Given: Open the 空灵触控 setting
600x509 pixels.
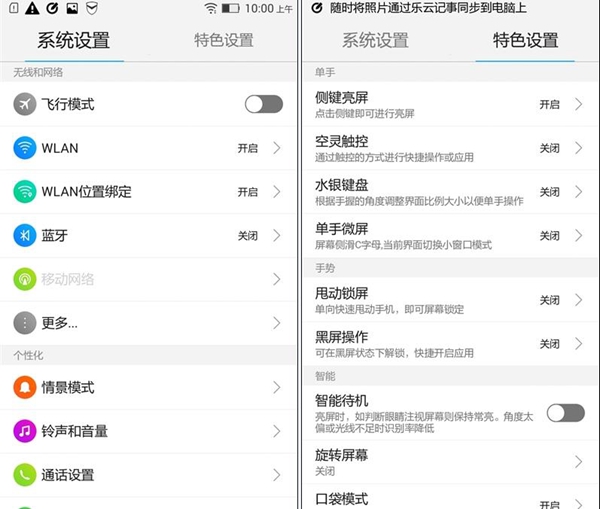Looking at the screenshot, I should pyautogui.click(x=420, y=148).
